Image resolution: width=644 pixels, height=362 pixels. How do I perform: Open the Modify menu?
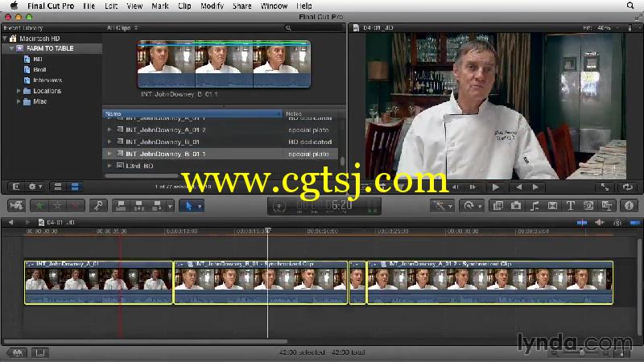click(212, 6)
